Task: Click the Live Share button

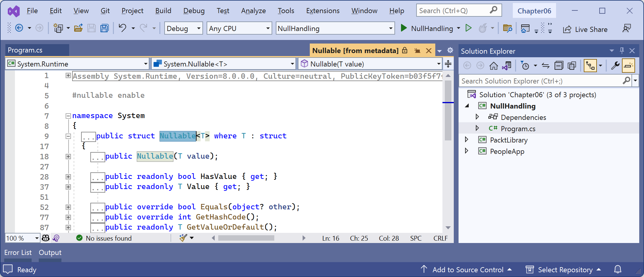Action: coord(585,29)
